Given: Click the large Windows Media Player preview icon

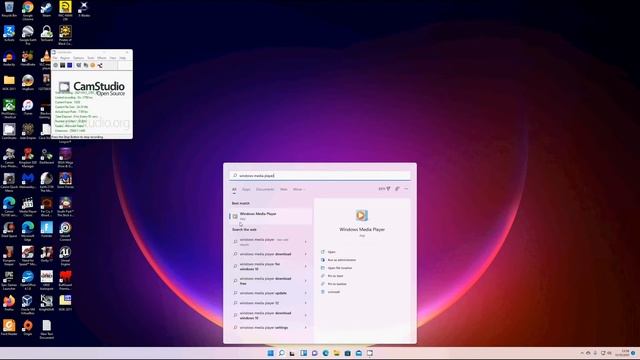Looking at the screenshot, I should coord(362,215).
